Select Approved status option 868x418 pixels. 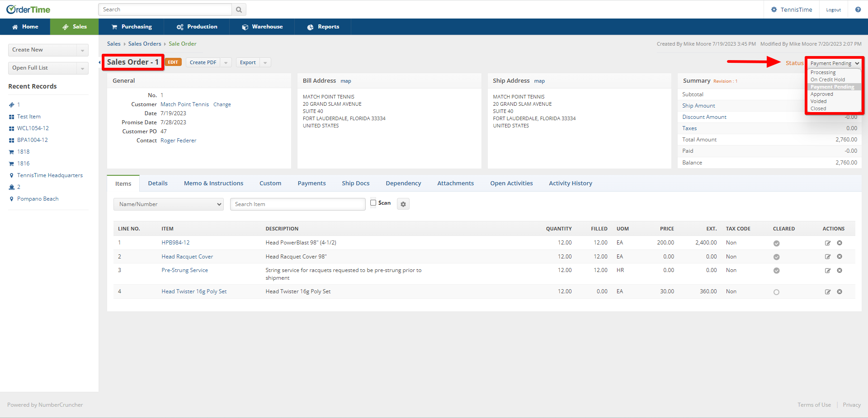(821, 94)
